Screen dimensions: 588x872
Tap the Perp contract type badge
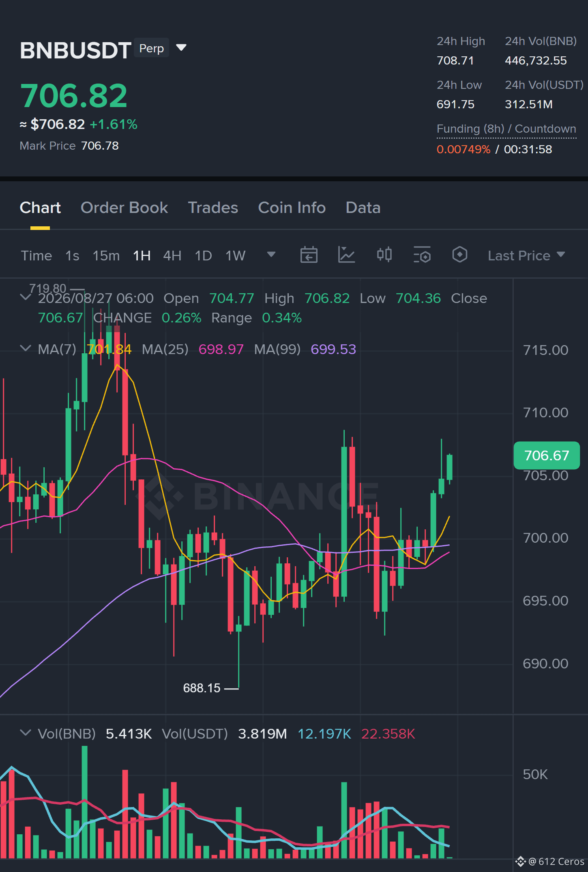pos(152,48)
